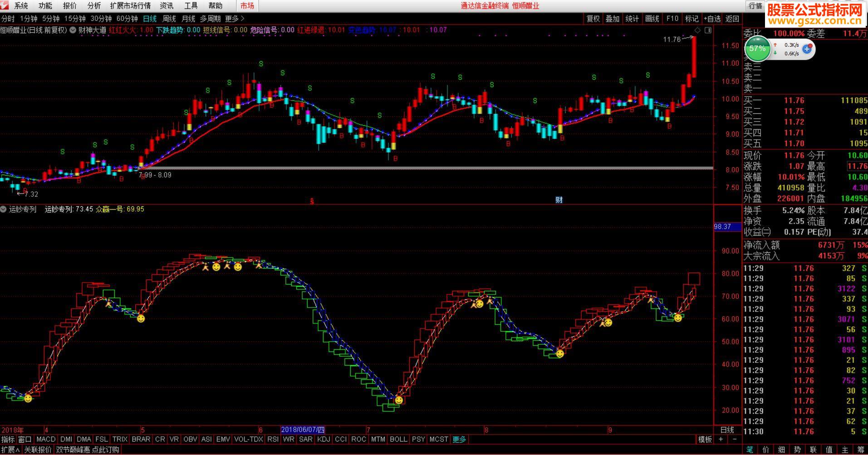Image resolution: width=868 pixels, height=455 pixels.
Task: Open the 资讯 menu
Action: pyautogui.click(x=167, y=6)
